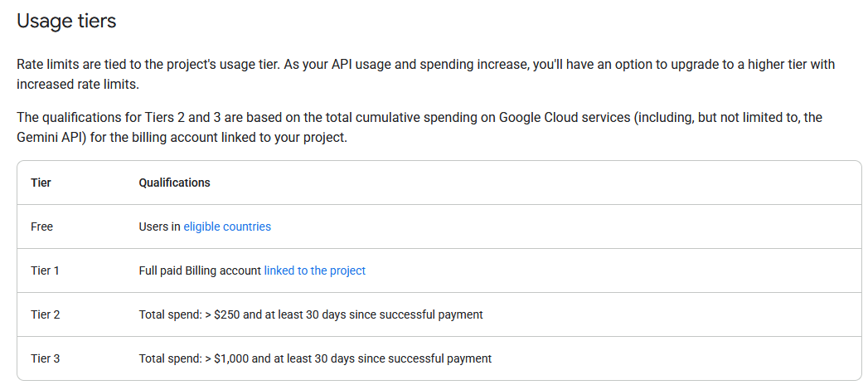This screenshot has height=385, width=868.
Task: Select the Tier 2 row label
Action: (46, 314)
